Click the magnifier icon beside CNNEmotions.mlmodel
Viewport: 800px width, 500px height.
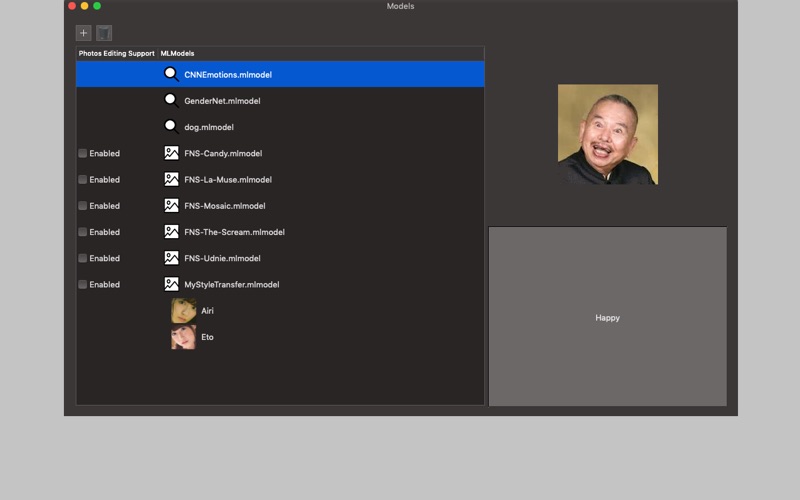click(171, 74)
